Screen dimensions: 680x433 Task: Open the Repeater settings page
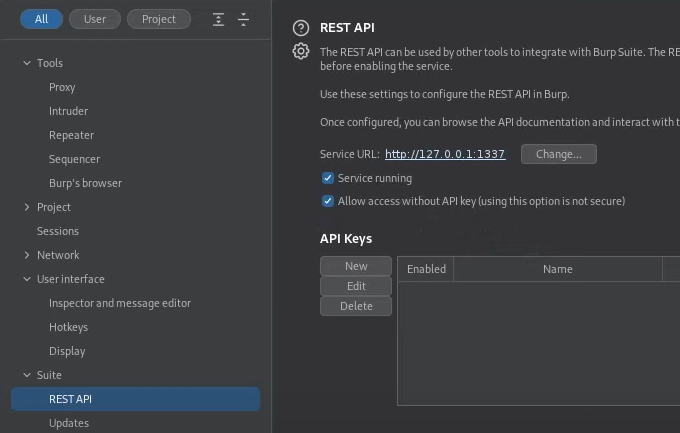(71, 135)
